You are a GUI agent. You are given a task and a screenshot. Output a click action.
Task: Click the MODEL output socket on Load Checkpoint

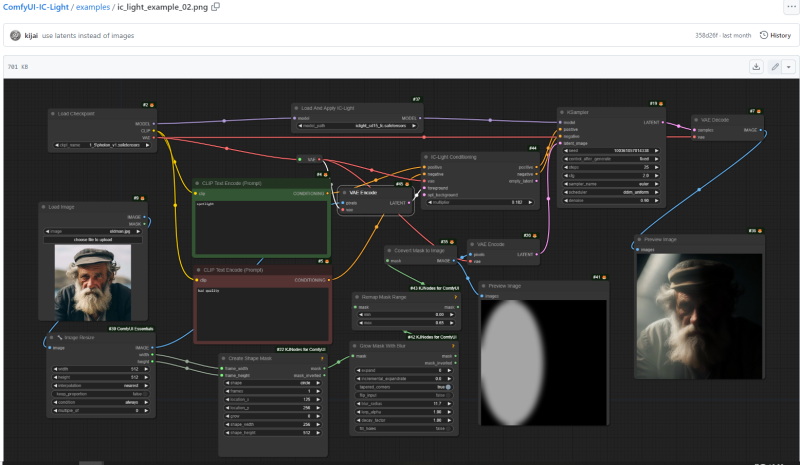click(x=154, y=124)
